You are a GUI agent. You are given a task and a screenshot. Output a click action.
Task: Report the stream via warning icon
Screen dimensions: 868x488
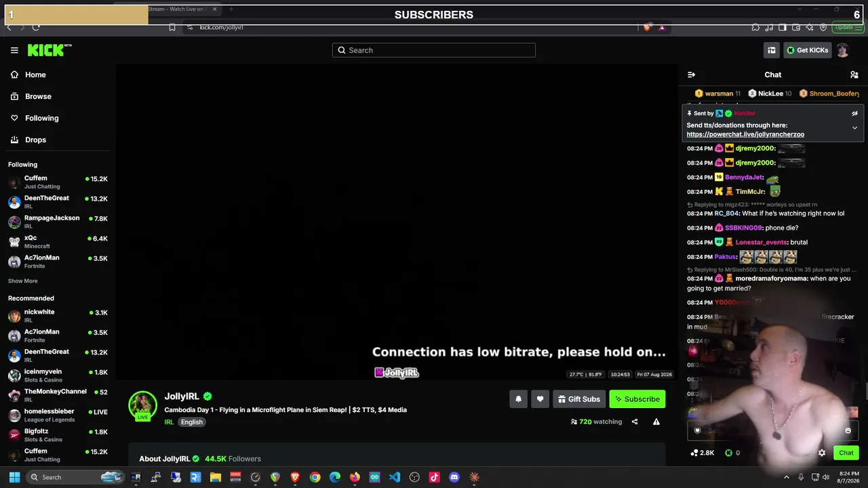tap(656, 422)
